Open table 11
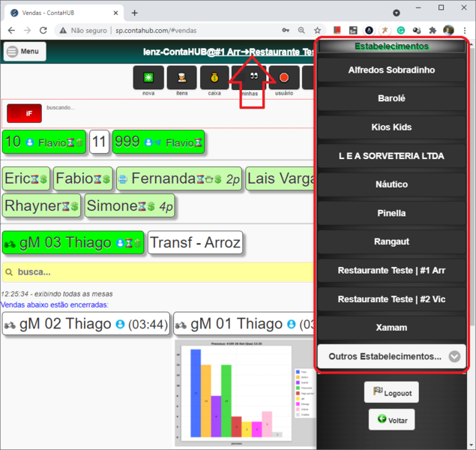This screenshot has width=476, height=450. (x=99, y=142)
